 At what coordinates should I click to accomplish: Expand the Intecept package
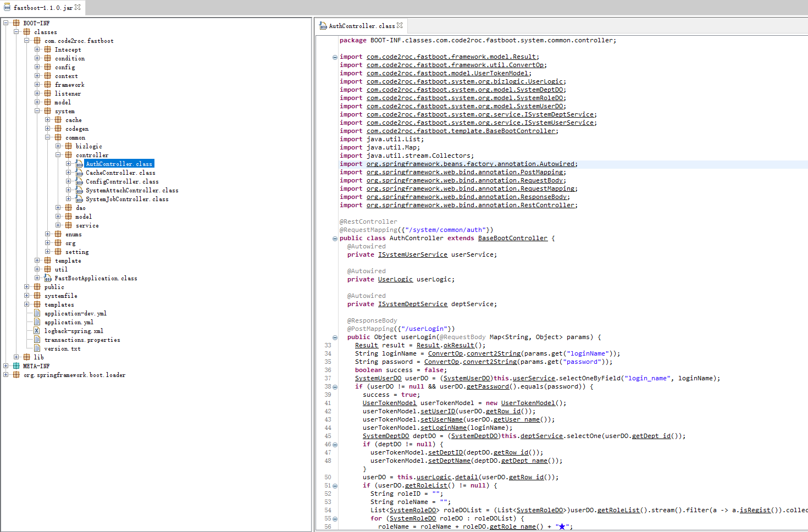pyautogui.click(x=37, y=49)
